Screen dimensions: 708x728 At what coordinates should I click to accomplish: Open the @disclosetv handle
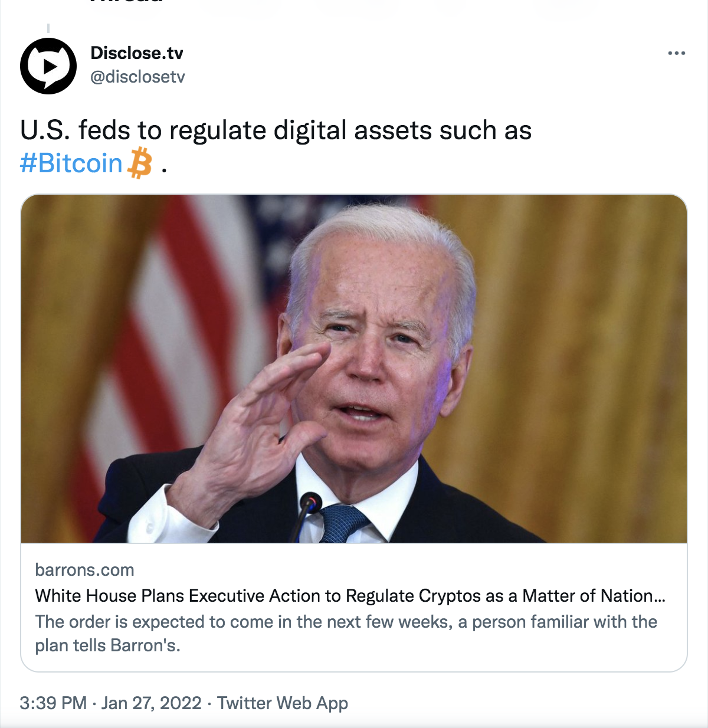[x=137, y=77]
